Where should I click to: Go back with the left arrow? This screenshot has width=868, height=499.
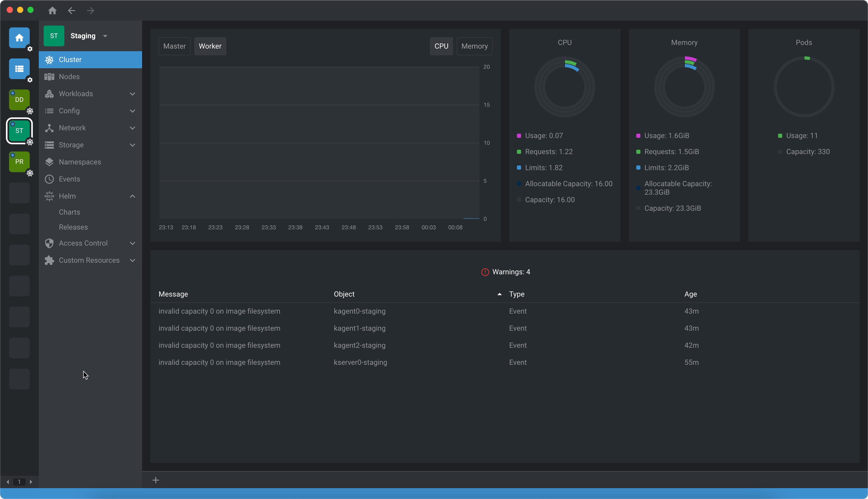(x=71, y=11)
